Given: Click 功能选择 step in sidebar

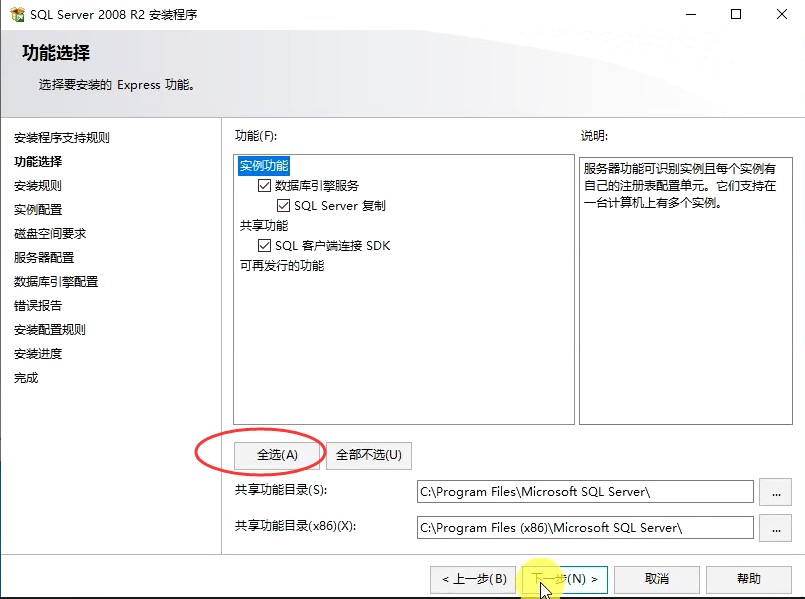Looking at the screenshot, I should pos(38,162).
